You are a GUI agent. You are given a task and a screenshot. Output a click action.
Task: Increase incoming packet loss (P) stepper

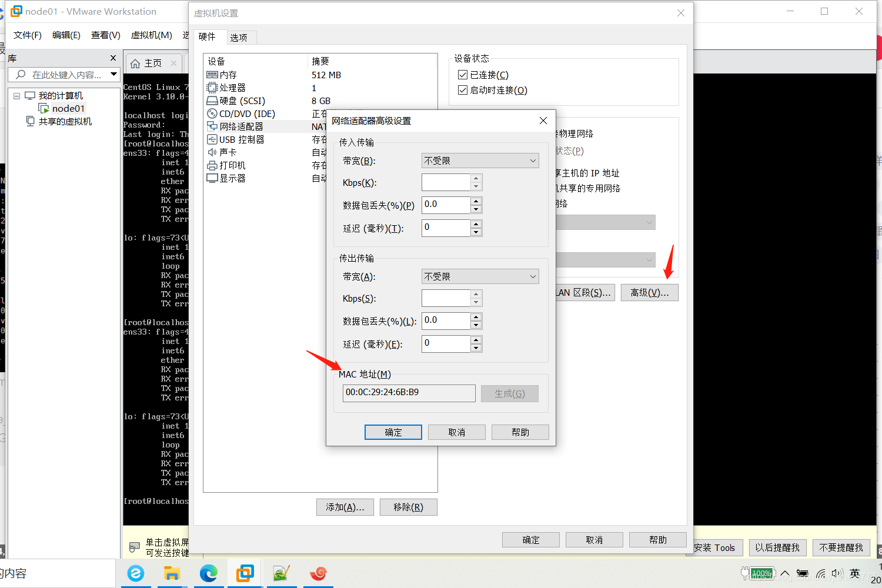click(x=476, y=201)
